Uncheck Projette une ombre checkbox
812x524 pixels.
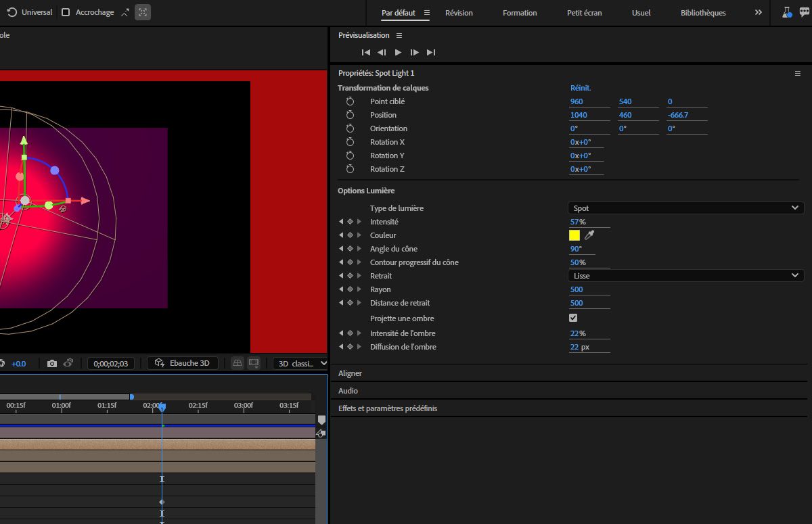[x=573, y=318]
